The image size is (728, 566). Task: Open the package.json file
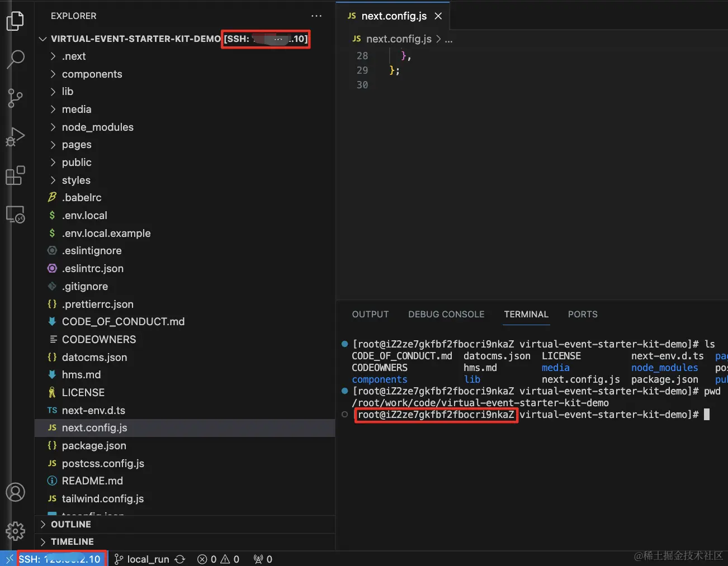click(x=185, y=446)
